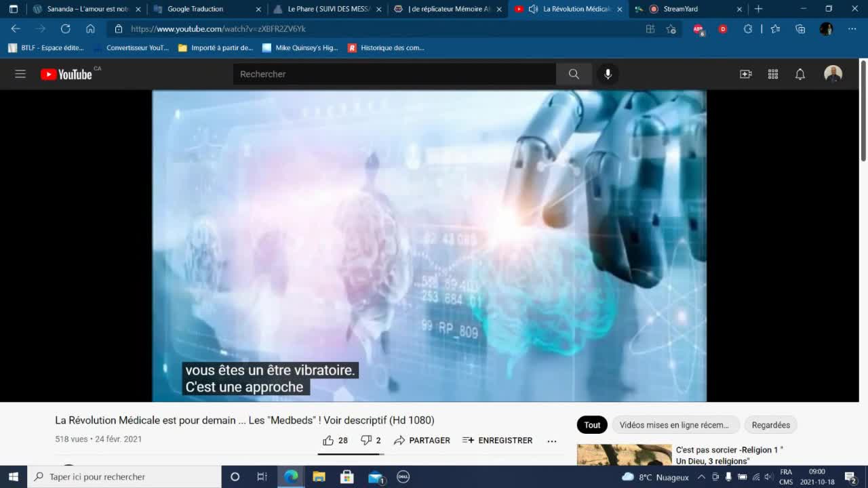
Task: Select the Regardées filter chip
Action: pyautogui.click(x=771, y=425)
